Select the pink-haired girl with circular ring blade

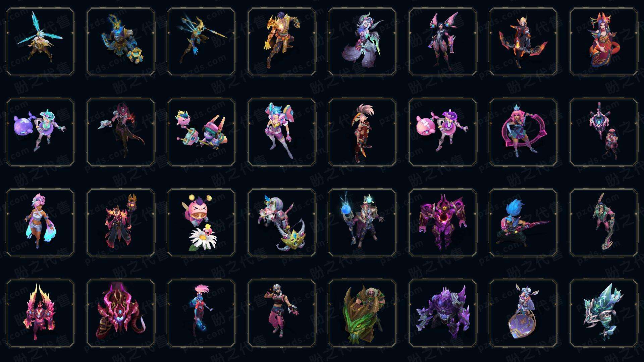click(x=523, y=132)
